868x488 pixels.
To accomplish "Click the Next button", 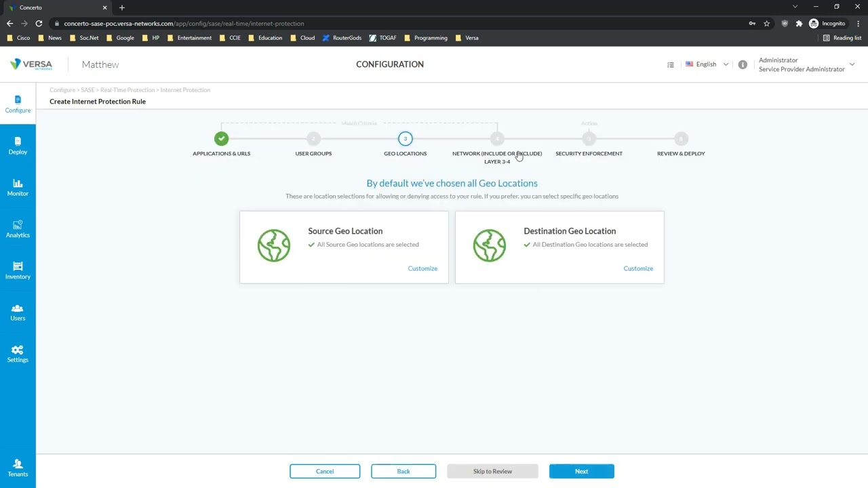I will point(582,471).
